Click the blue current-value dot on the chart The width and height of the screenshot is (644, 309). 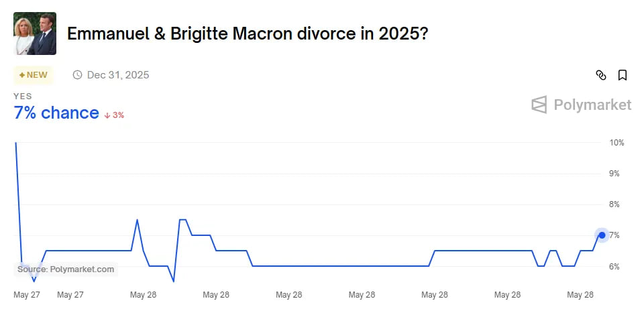(602, 235)
